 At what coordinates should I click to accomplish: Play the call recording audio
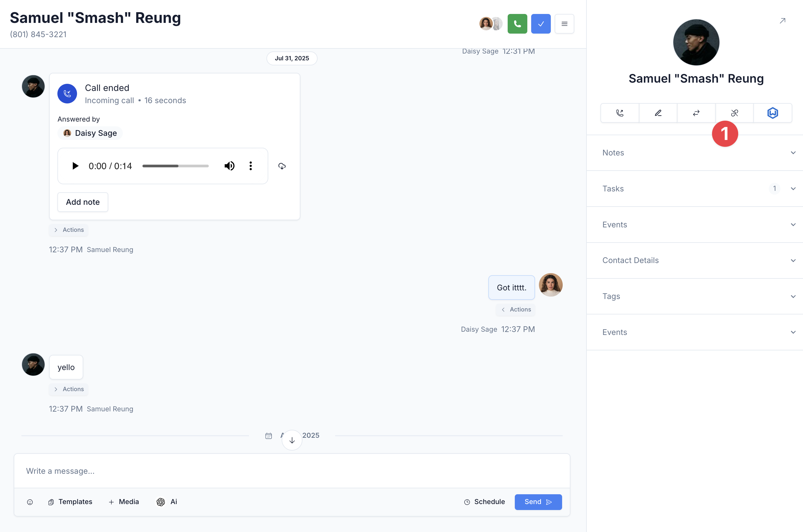(x=75, y=166)
